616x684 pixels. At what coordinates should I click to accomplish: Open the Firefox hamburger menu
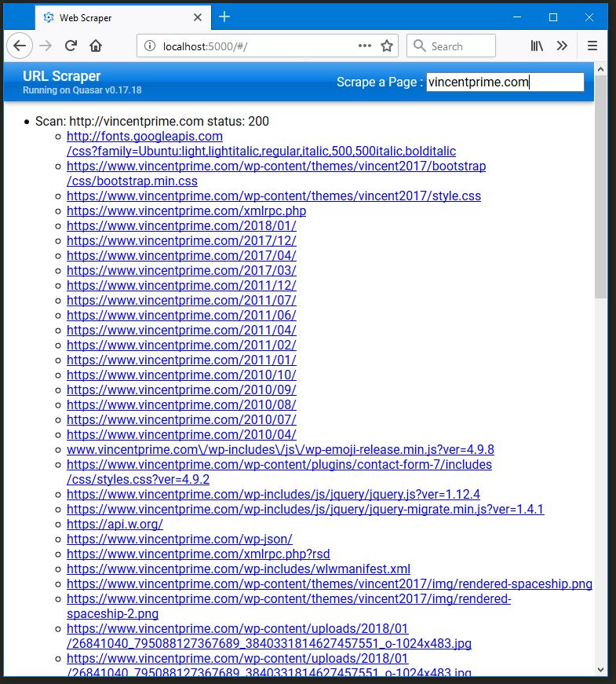tap(592, 46)
